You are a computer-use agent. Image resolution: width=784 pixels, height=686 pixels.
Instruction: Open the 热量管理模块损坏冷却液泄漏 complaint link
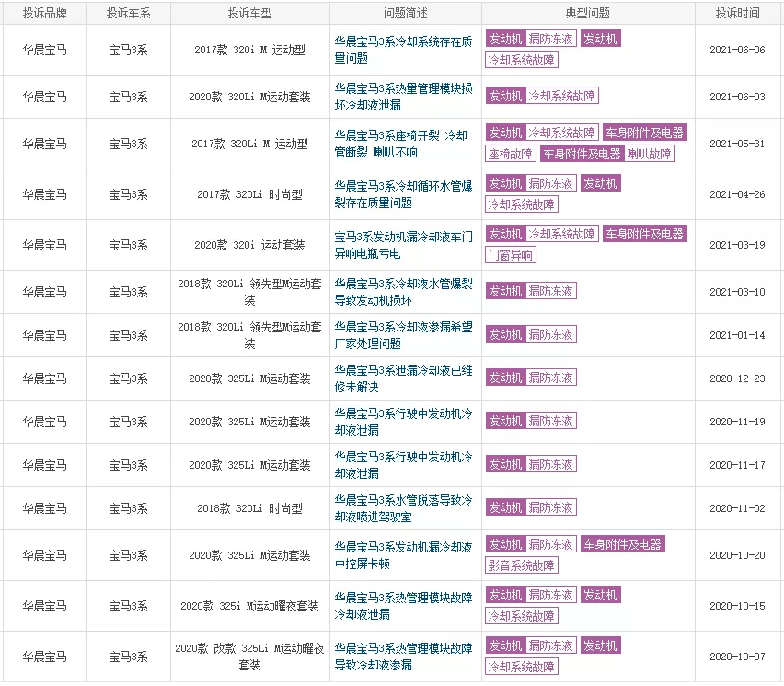coord(403,97)
